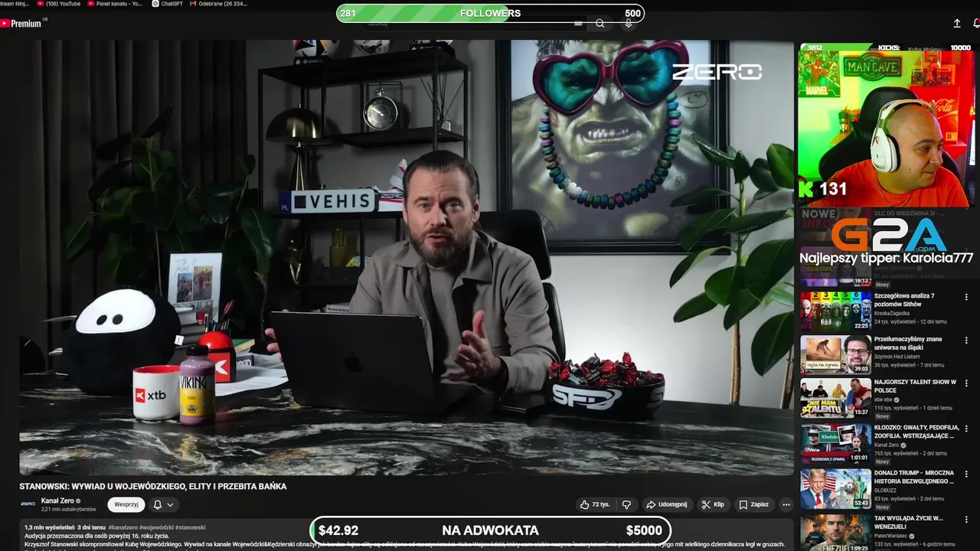980x551 pixels.
Task: Open options menu for Donald Trump video
Action: [x=966, y=474]
